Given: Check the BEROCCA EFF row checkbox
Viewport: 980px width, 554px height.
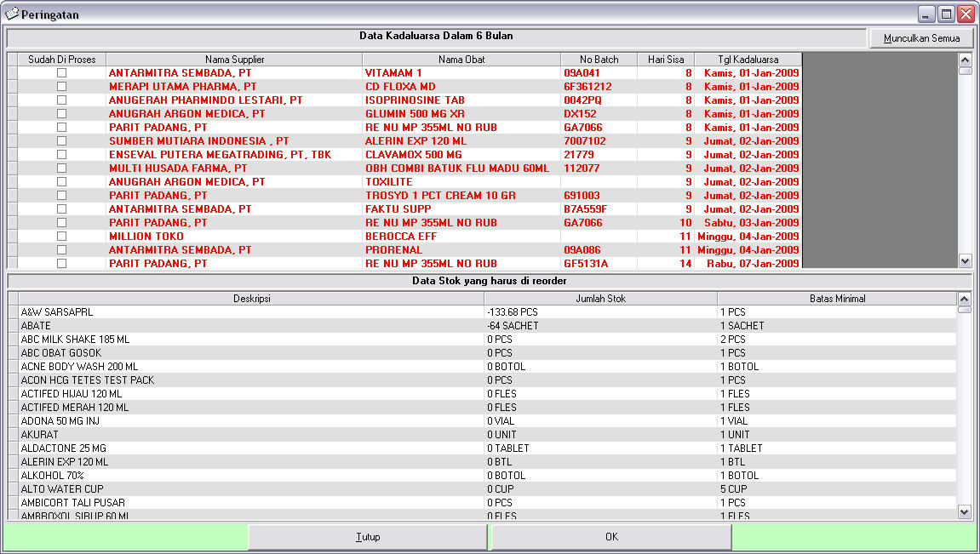Looking at the screenshot, I should click(x=61, y=236).
